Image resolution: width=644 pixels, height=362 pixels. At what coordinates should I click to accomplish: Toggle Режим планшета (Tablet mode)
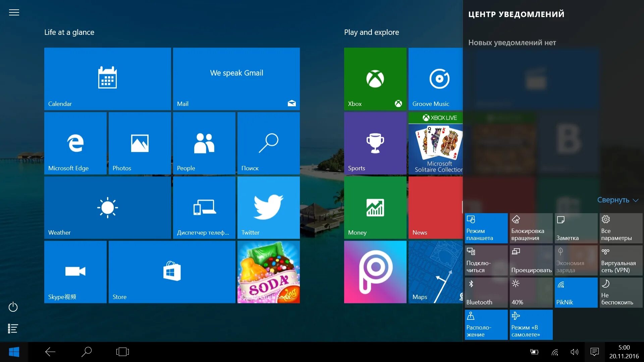point(485,228)
